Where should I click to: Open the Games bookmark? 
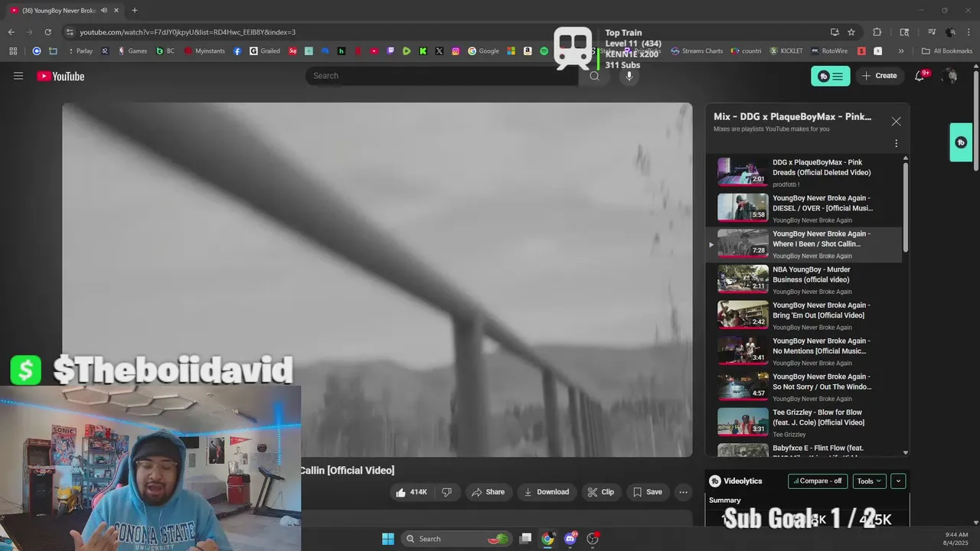click(x=132, y=51)
